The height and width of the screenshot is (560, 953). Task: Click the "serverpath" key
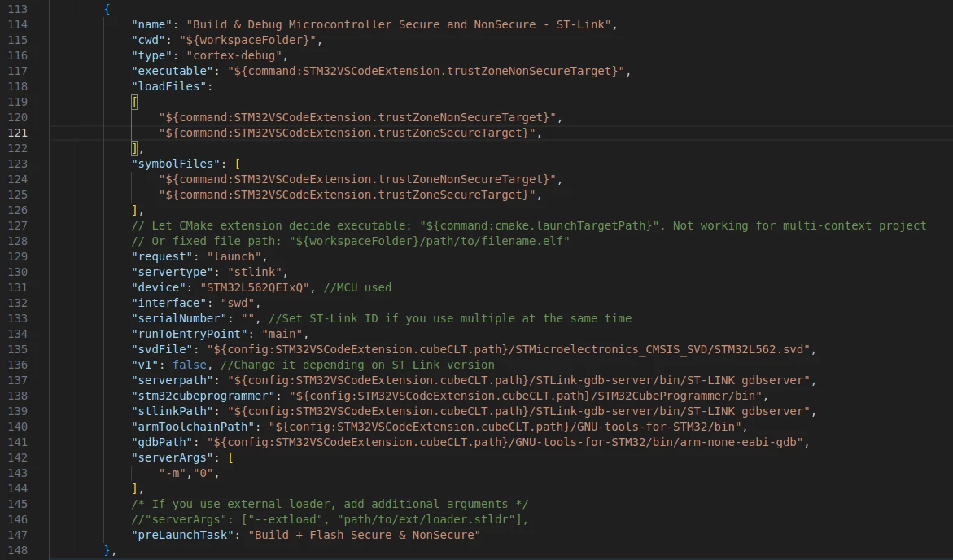tap(173, 381)
